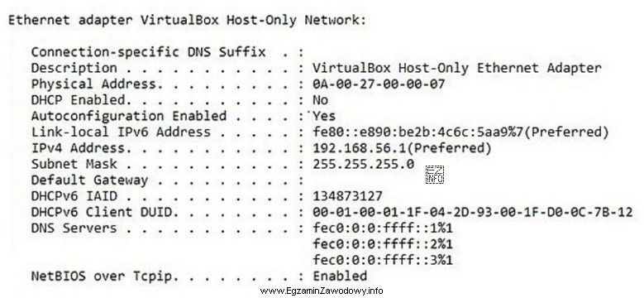Click the EZ INFO watermark icon

[x=435, y=175]
